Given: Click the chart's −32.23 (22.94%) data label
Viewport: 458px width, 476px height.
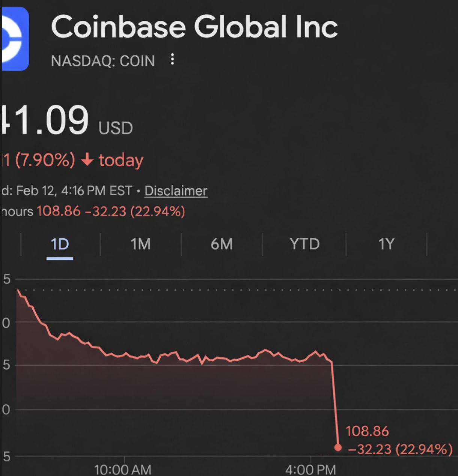Looking at the screenshot, I should click(400, 449).
